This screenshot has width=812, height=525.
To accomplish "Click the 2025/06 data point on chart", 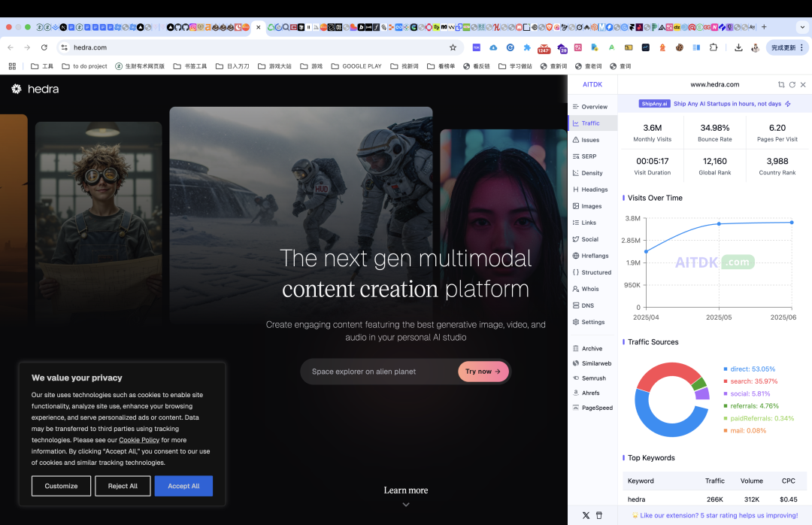I will 792,223.
